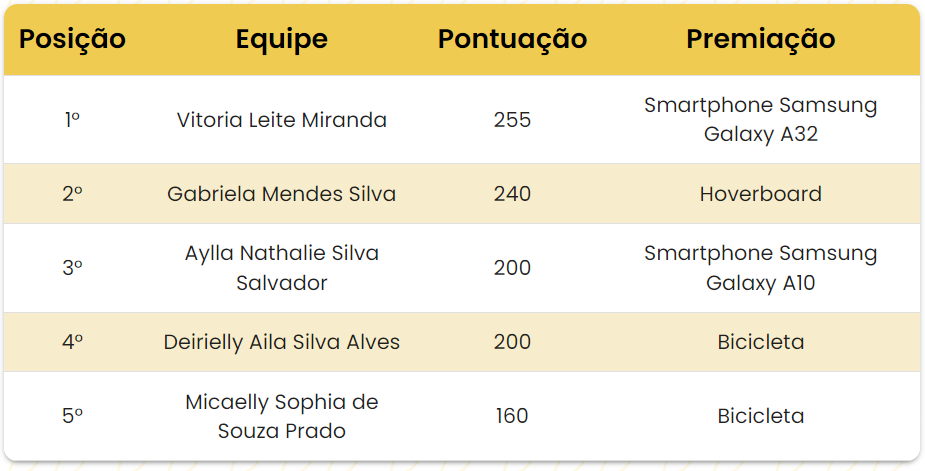This screenshot has width=925, height=471.
Task: Click the Equipe column header
Action: 281,39
